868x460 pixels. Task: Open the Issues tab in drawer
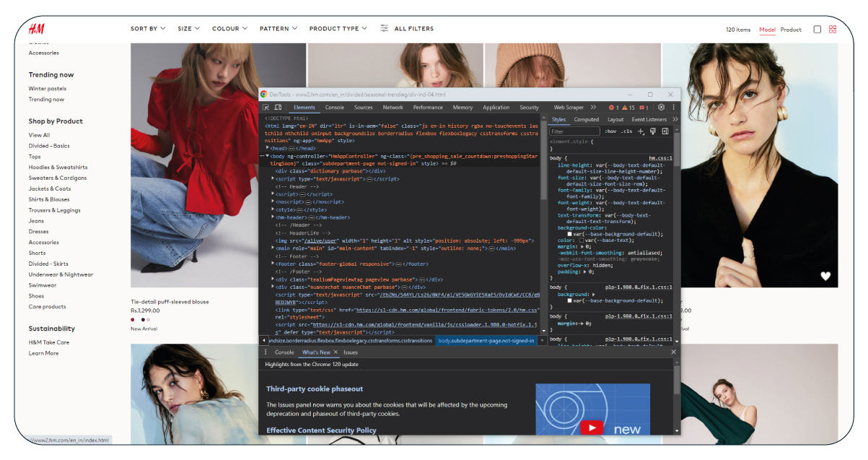351,352
